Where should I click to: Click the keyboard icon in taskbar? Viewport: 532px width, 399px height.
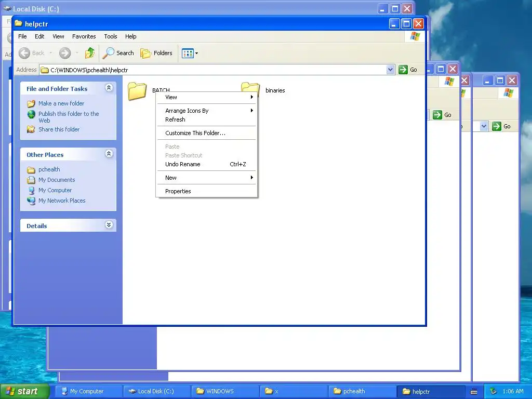click(x=474, y=392)
